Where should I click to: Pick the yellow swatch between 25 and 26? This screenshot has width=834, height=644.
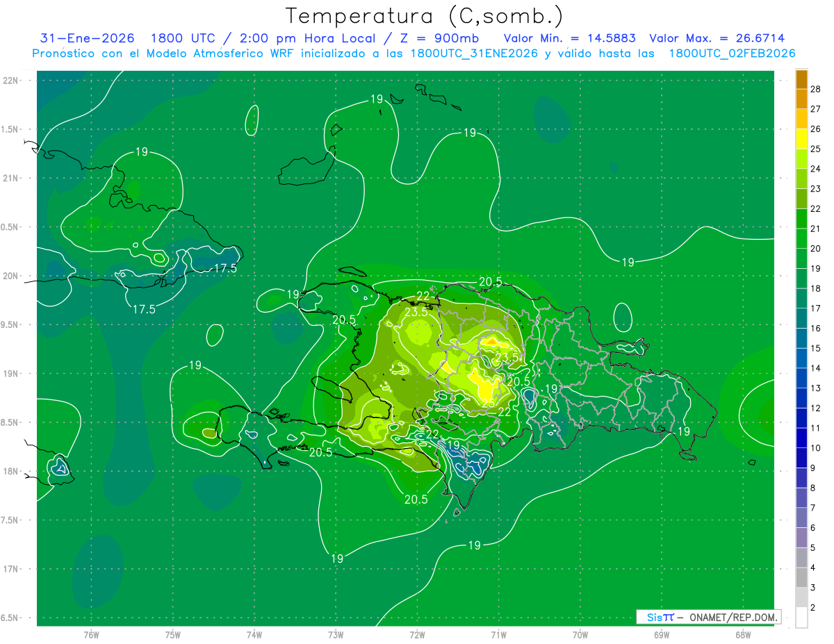(x=801, y=139)
